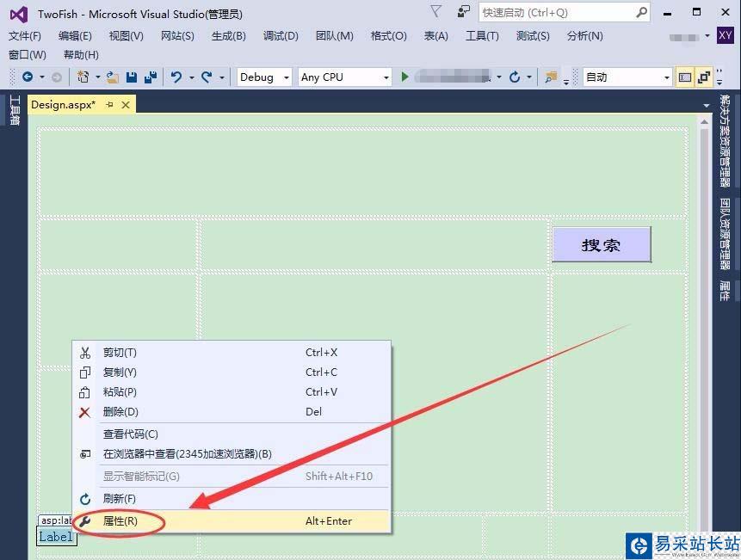741x560 pixels.
Task: Open the document tabs overflow dropdown arrow
Action: (707, 105)
